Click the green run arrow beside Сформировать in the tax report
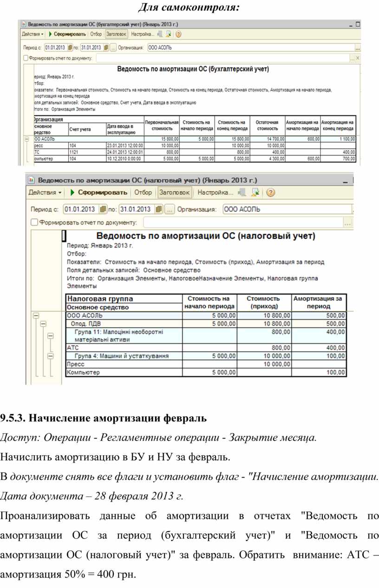 [x=72, y=192]
